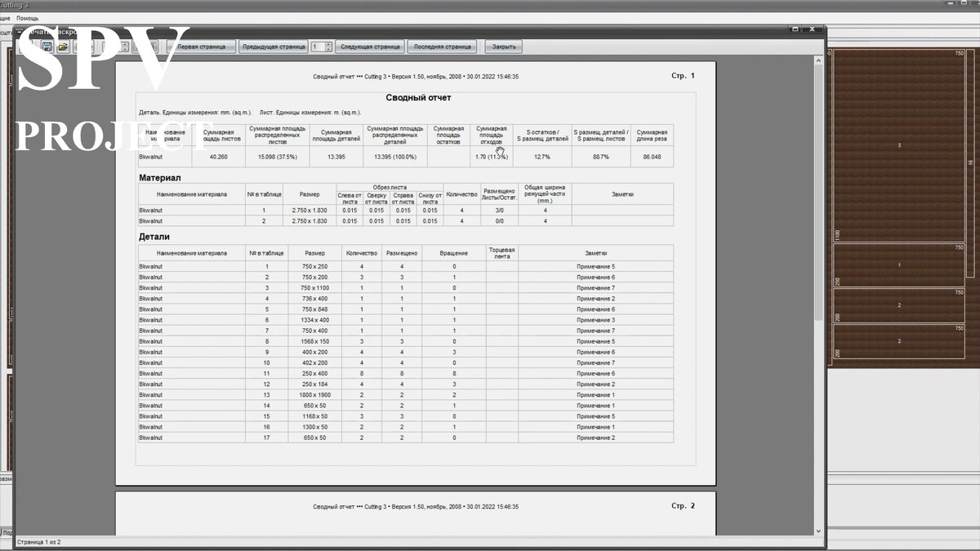Click the vertical scrollbar thumb in preview
This screenshot has width=980, height=551.
point(820,192)
